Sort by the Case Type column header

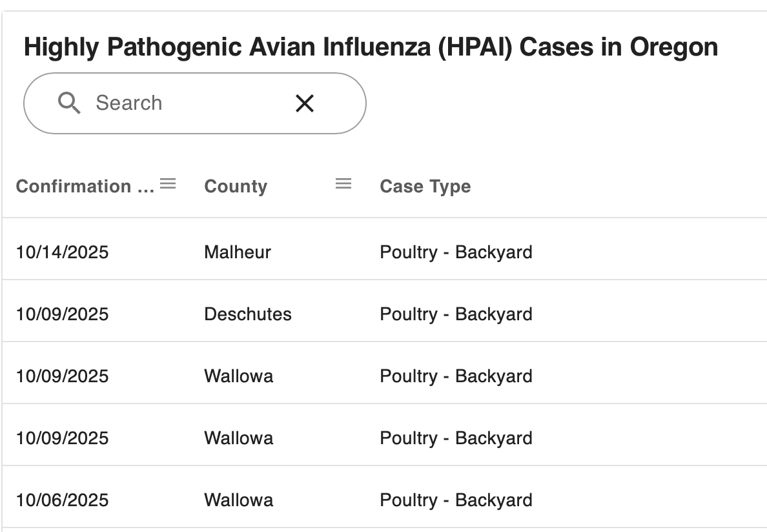pyautogui.click(x=425, y=187)
